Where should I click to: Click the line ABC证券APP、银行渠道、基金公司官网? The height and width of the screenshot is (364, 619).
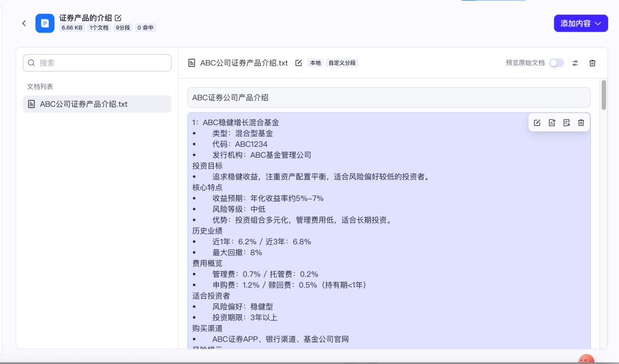280,339
